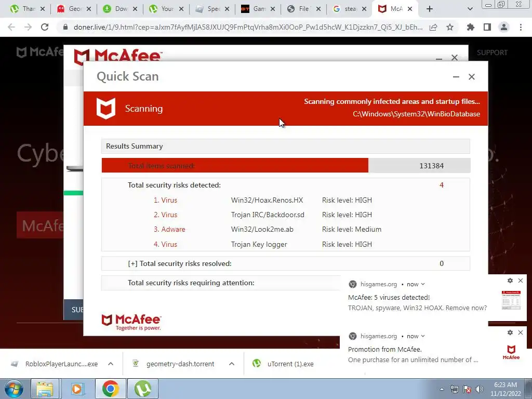Open a new browser tab
This screenshot has width=532, height=399.
(x=430, y=9)
